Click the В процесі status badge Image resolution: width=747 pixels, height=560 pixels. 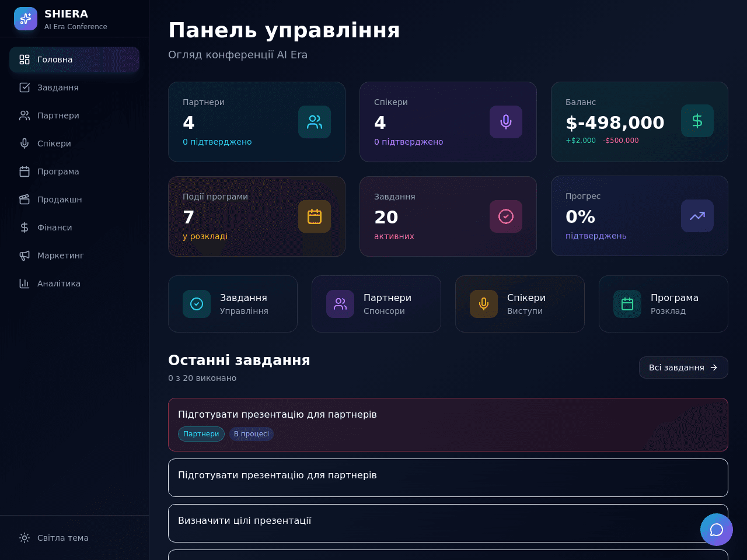click(x=252, y=434)
